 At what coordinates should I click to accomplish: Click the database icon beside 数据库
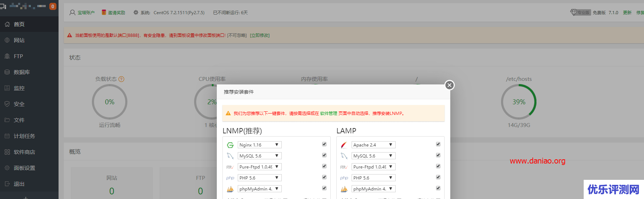coord(7,72)
